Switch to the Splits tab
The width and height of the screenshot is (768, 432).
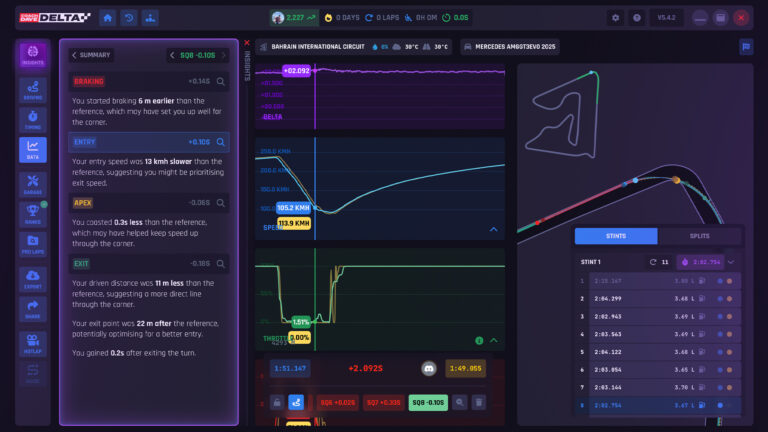(700, 236)
